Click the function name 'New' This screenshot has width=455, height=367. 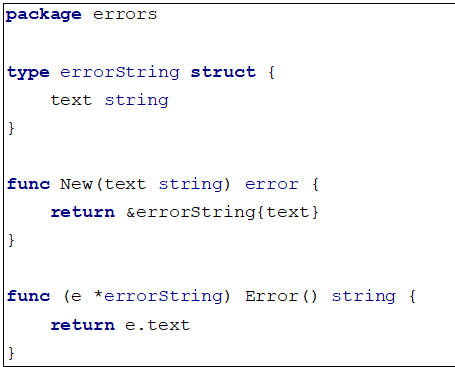76,184
